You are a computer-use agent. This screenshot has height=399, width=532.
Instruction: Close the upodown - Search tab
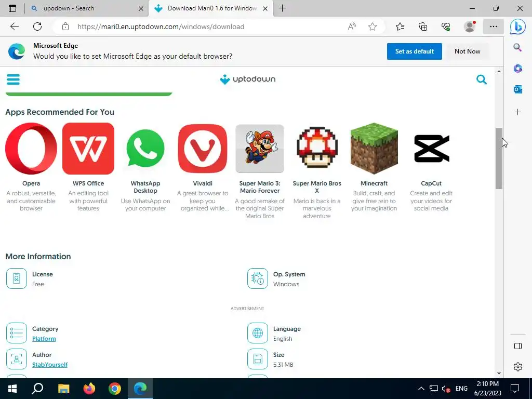coord(141,8)
